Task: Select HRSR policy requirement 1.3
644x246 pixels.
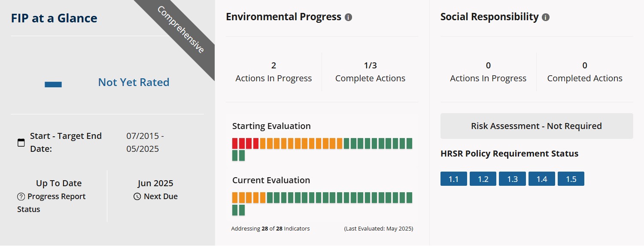Action: (512, 179)
